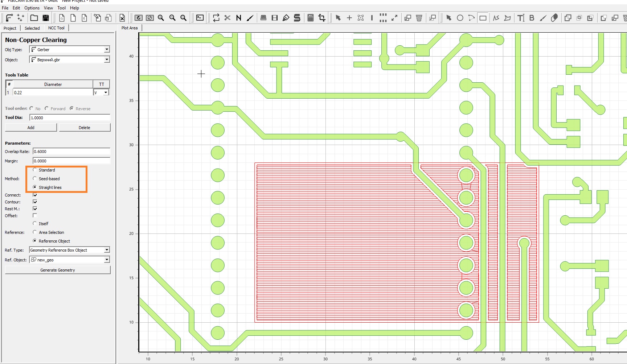Viewport: 627px width, 364px height.
Task: Click the solder paste S icon
Action: point(297,18)
